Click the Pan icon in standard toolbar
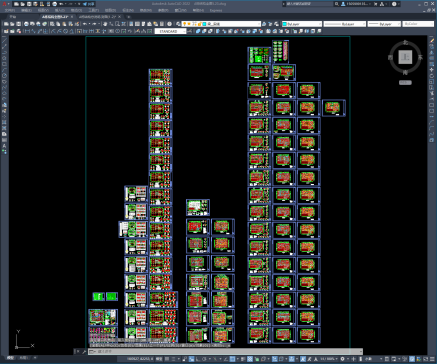The height and width of the screenshot is (364, 437). (105, 24)
